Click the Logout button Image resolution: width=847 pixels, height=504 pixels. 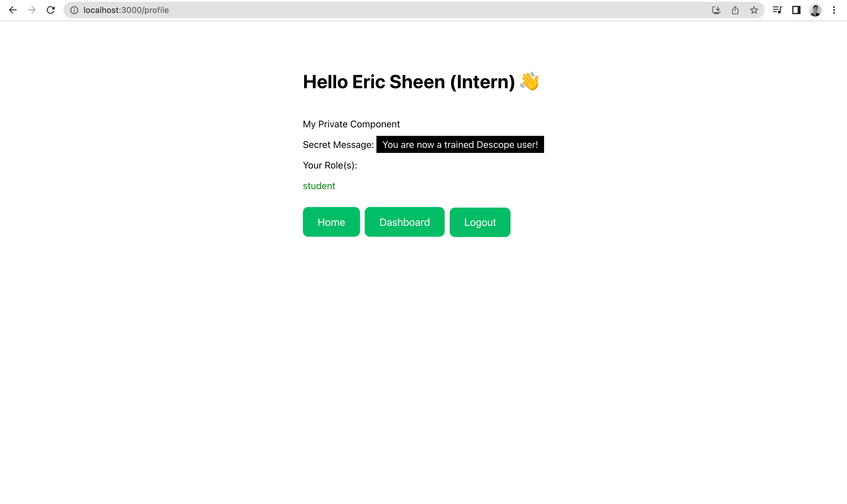(x=480, y=222)
